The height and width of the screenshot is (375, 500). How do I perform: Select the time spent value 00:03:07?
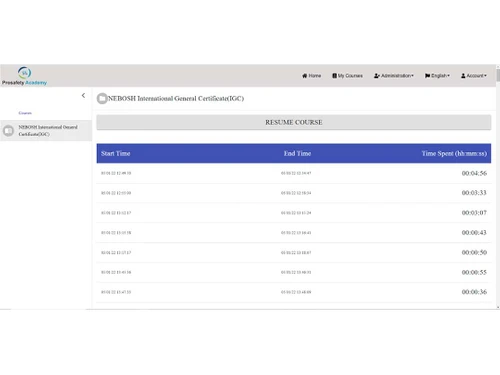474,213
